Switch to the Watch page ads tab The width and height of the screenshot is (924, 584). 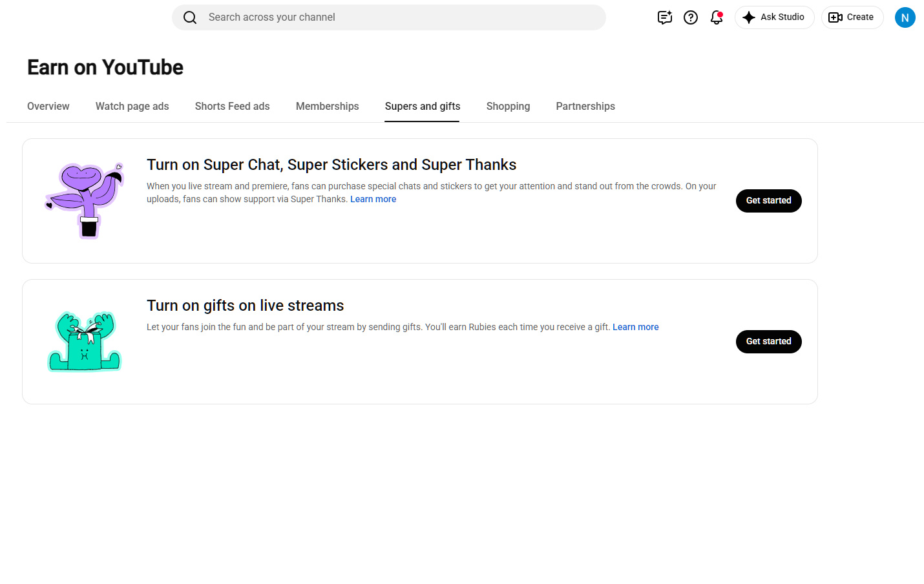tap(132, 107)
